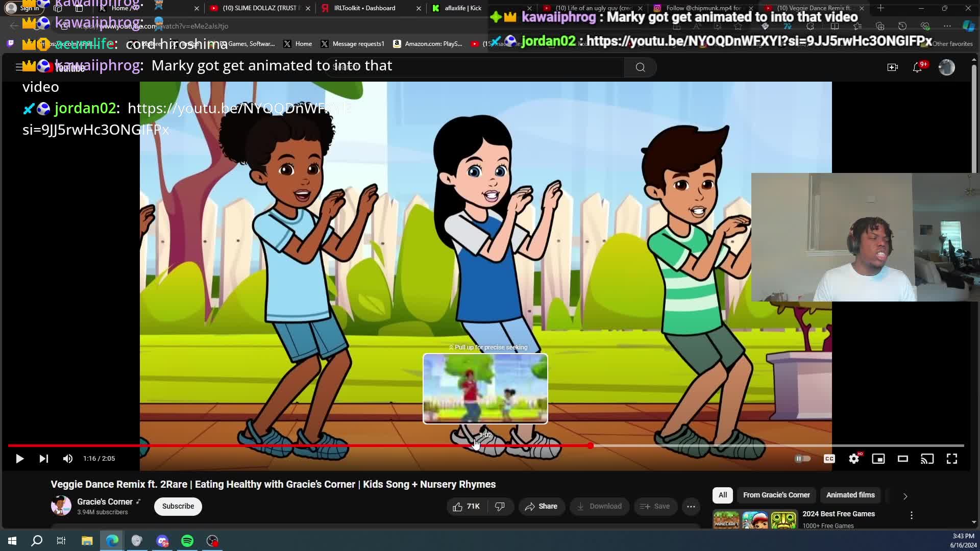This screenshot has width=980, height=551.
Task: Open the Windows Start menu
Action: point(12,541)
